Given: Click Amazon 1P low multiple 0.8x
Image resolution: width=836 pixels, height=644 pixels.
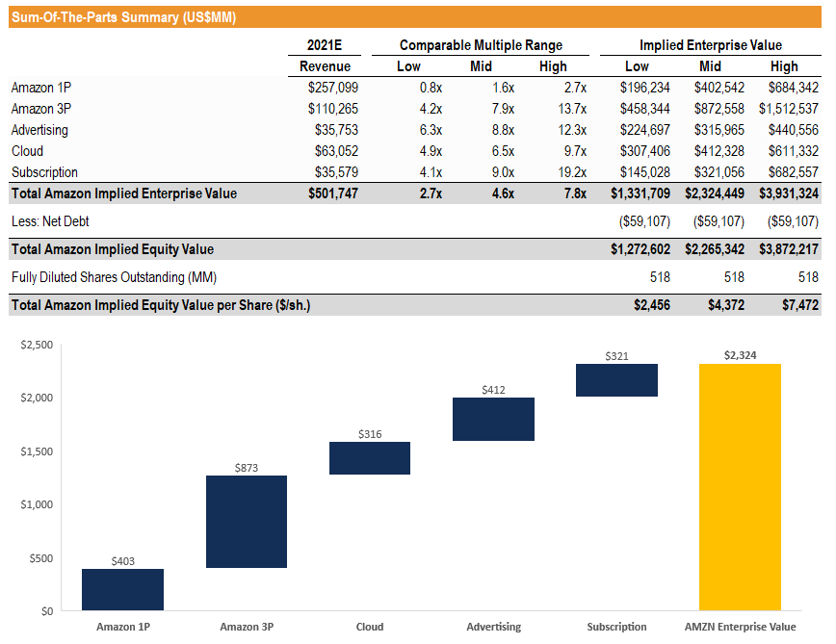Looking at the screenshot, I should click(x=431, y=88).
